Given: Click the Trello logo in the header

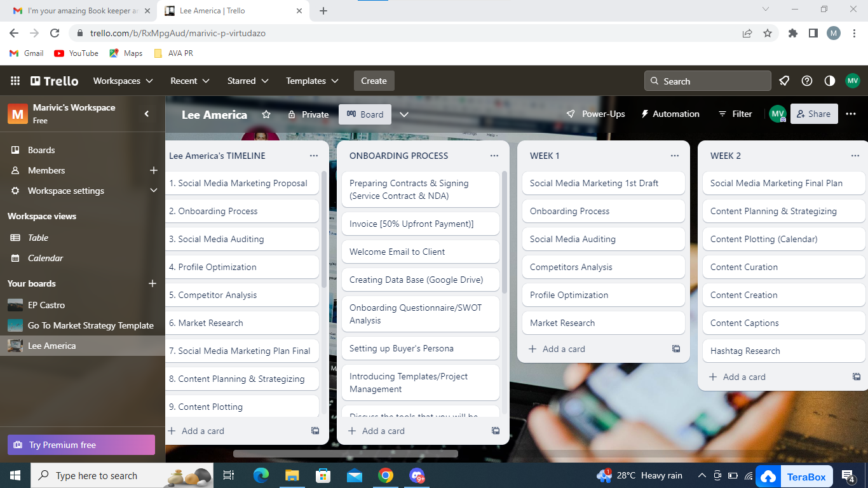Looking at the screenshot, I should pyautogui.click(x=55, y=81).
